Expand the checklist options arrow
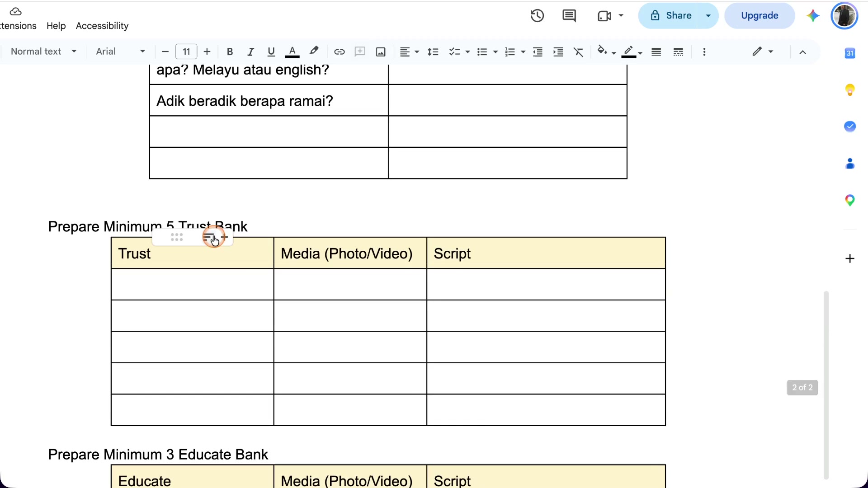Viewport: 868px width, 488px height. 467,52
